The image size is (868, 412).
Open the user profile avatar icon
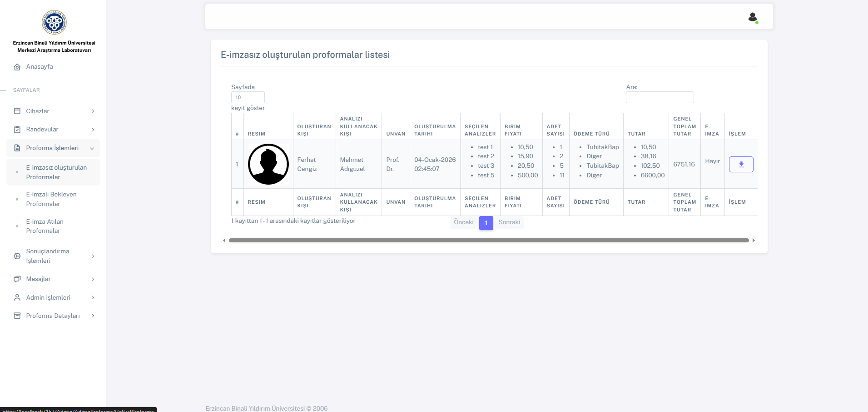(x=752, y=17)
